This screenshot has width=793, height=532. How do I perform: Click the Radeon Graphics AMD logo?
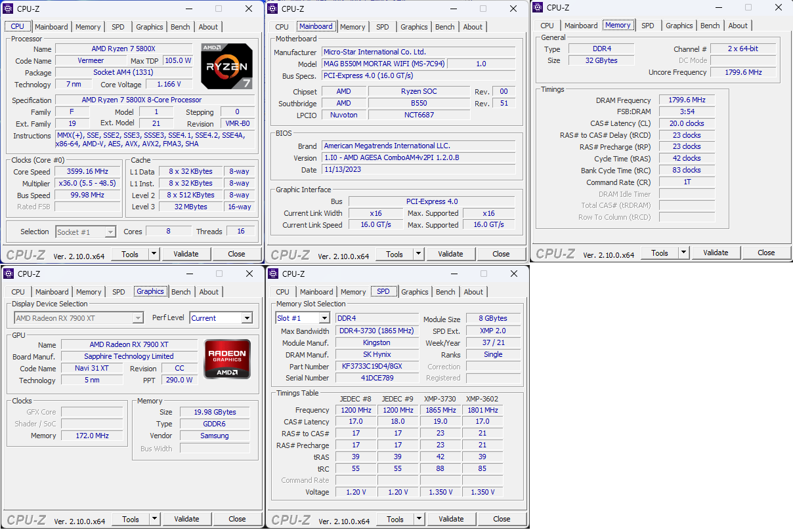coord(227,359)
